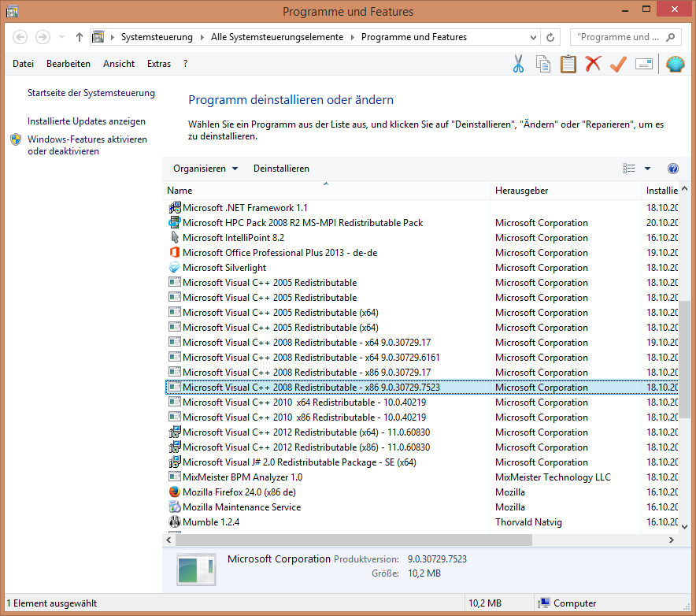
Task: Click the orange checkmark toolbar icon
Action: tap(618, 64)
